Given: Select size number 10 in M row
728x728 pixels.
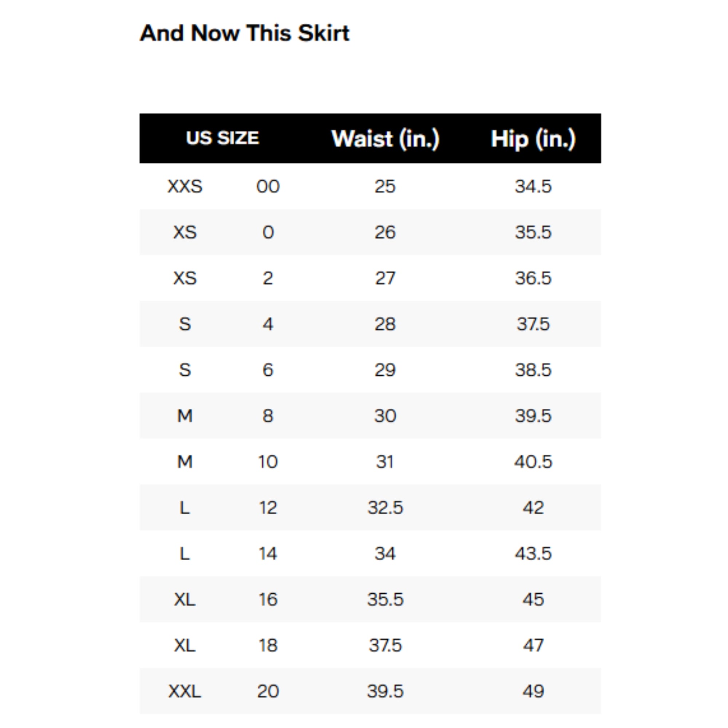Looking at the screenshot, I should pyautogui.click(x=268, y=462).
